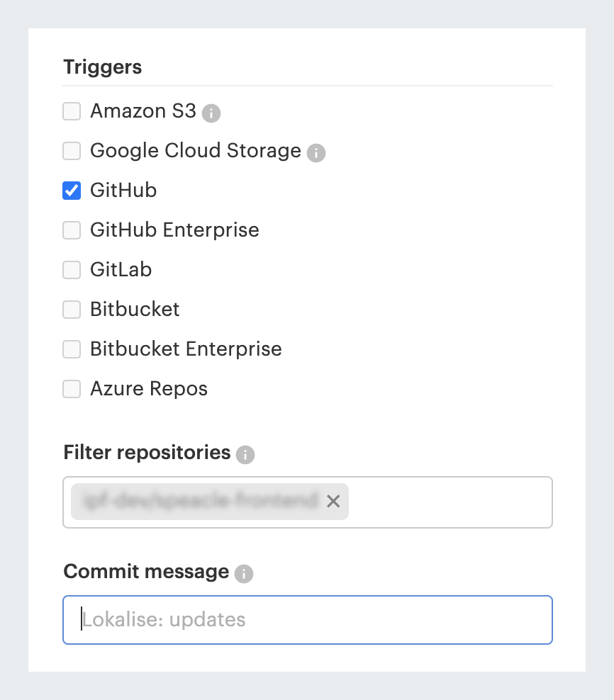The height and width of the screenshot is (700, 614).
Task: Click the info icon next to Amazon S3
Action: click(x=211, y=113)
